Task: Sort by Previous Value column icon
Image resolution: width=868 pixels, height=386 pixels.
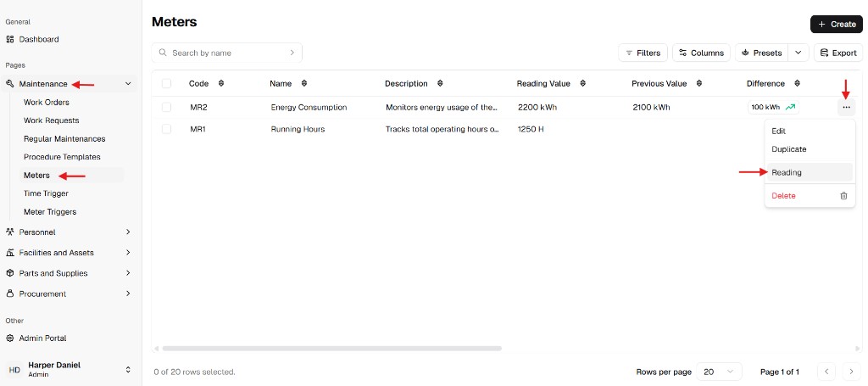Action: click(699, 84)
